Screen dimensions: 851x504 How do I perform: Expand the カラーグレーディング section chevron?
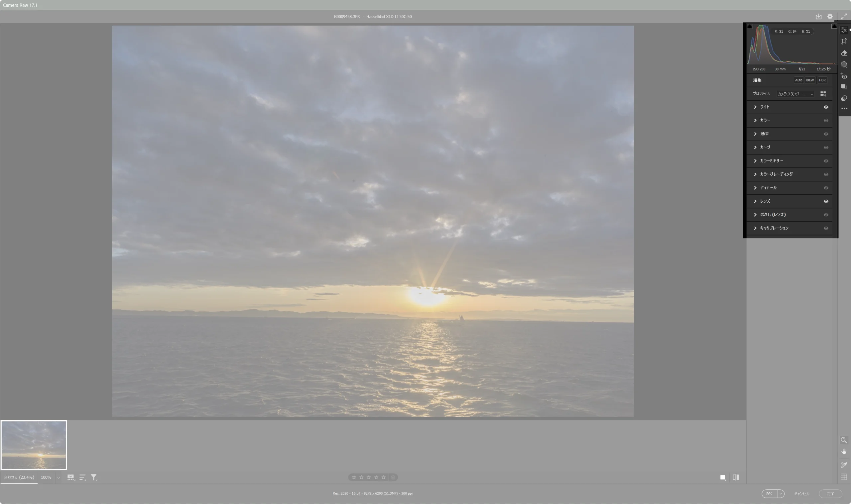point(755,174)
